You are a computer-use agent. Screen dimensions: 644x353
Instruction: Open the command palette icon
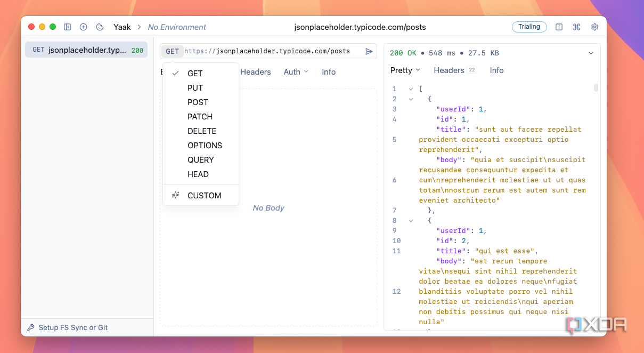pyautogui.click(x=576, y=27)
